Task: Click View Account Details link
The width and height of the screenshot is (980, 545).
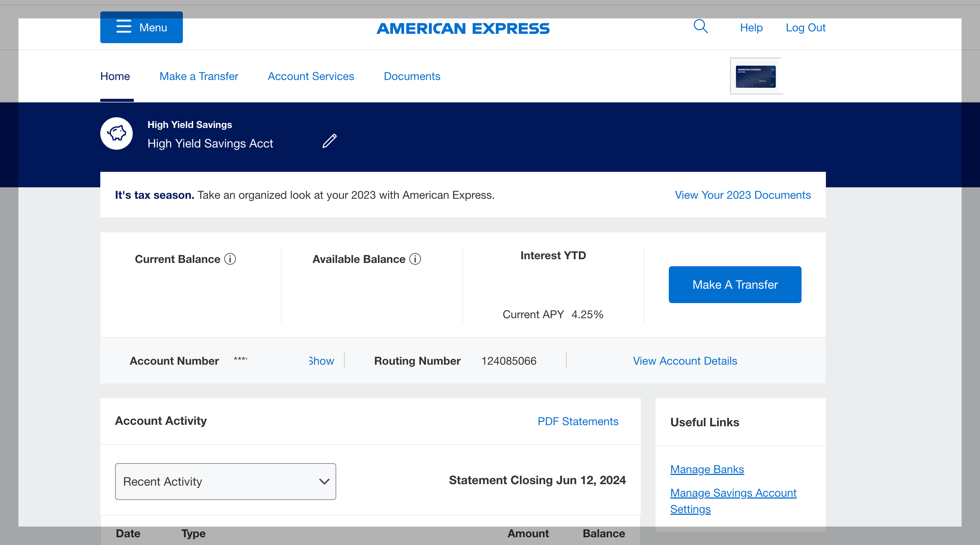Action: click(685, 361)
